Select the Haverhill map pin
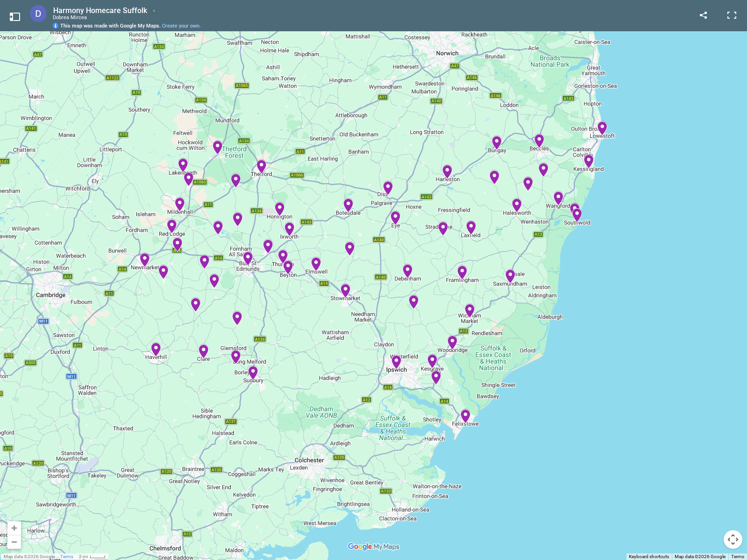The width and height of the screenshot is (747, 560). point(156,349)
